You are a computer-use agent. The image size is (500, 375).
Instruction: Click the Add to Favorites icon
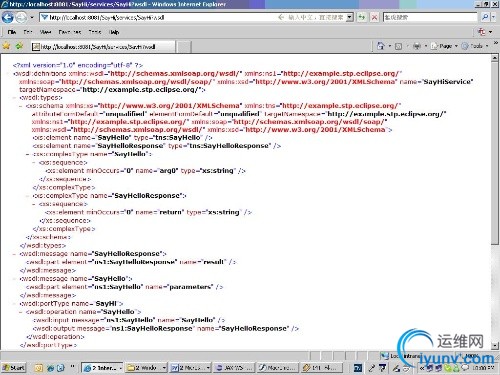[19, 46]
